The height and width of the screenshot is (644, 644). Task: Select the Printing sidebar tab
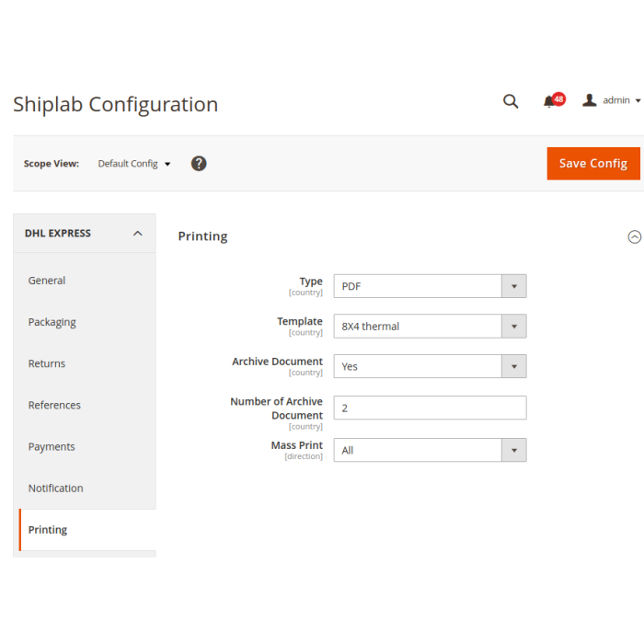pyautogui.click(x=87, y=530)
